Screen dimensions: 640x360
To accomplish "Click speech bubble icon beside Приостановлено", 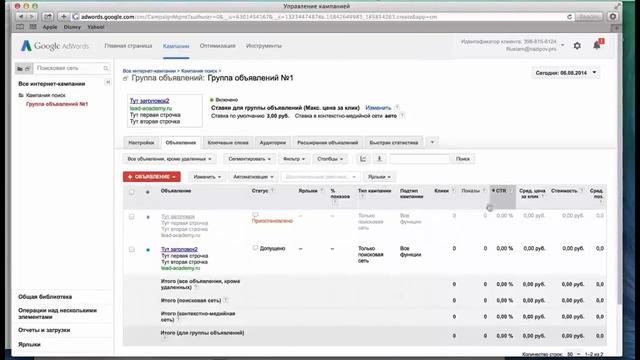I will 255,215.
